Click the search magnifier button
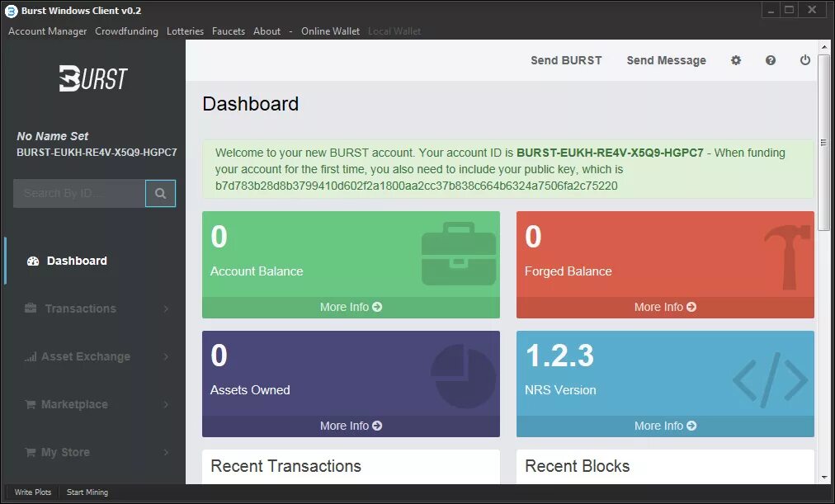 (x=160, y=193)
